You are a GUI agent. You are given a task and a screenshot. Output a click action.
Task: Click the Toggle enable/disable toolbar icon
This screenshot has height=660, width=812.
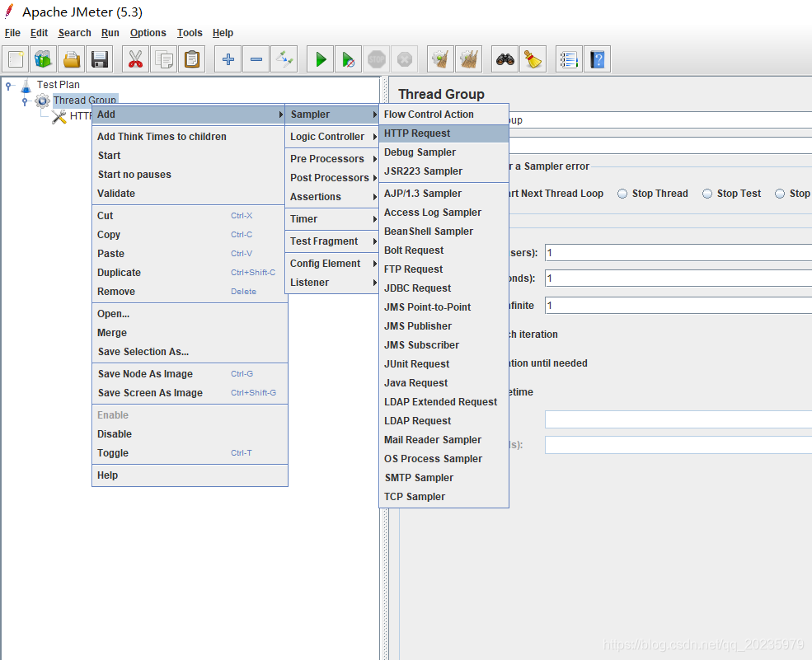(x=284, y=59)
